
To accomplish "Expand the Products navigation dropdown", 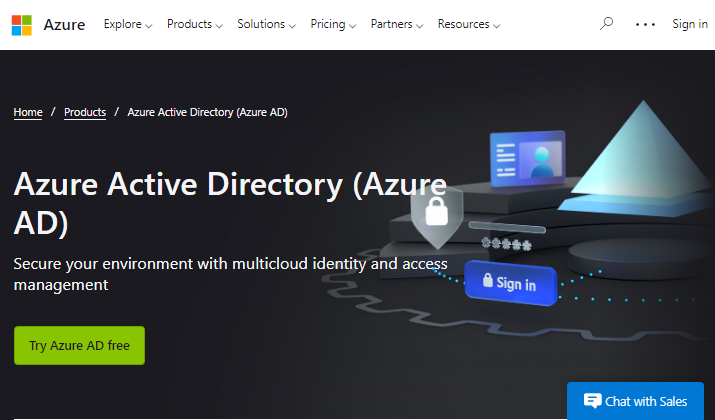I will point(195,24).
